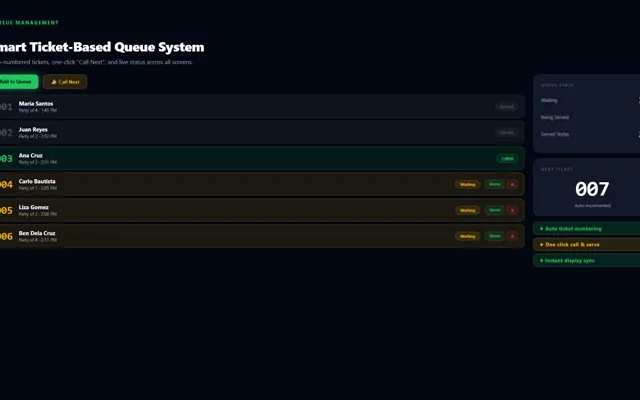This screenshot has height=400, width=640.
Task: Remove Ben Dela Cruz with the red X
Action: coord(512,236)
